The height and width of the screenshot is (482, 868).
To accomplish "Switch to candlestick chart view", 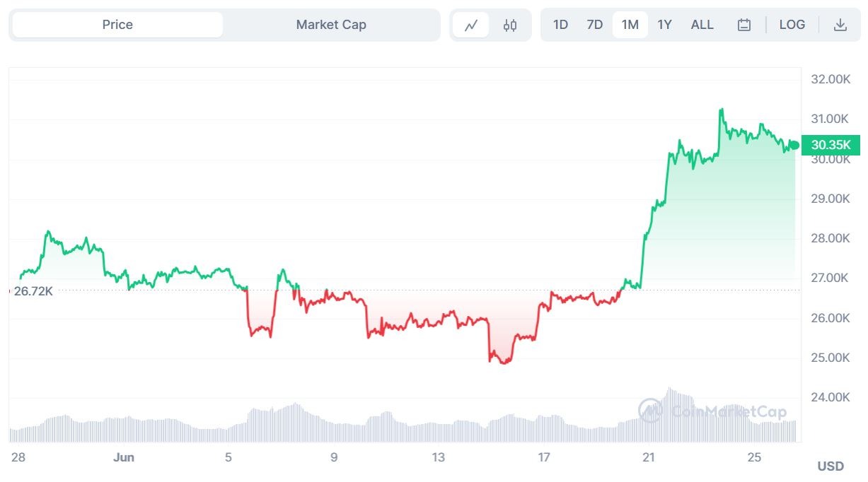I will pyautogui.click(x=510, y=25).
